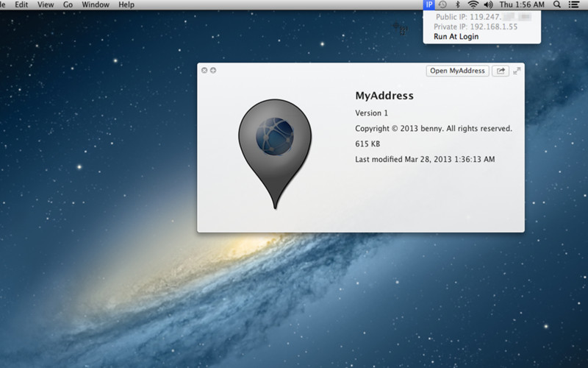
Task: Open the Go menu
Action: [x=68, y=5]
